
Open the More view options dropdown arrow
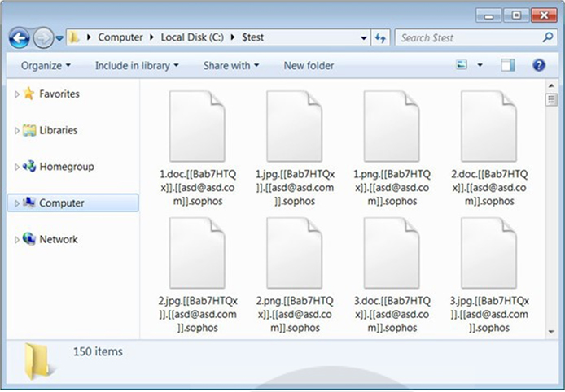tap(480, 65)
